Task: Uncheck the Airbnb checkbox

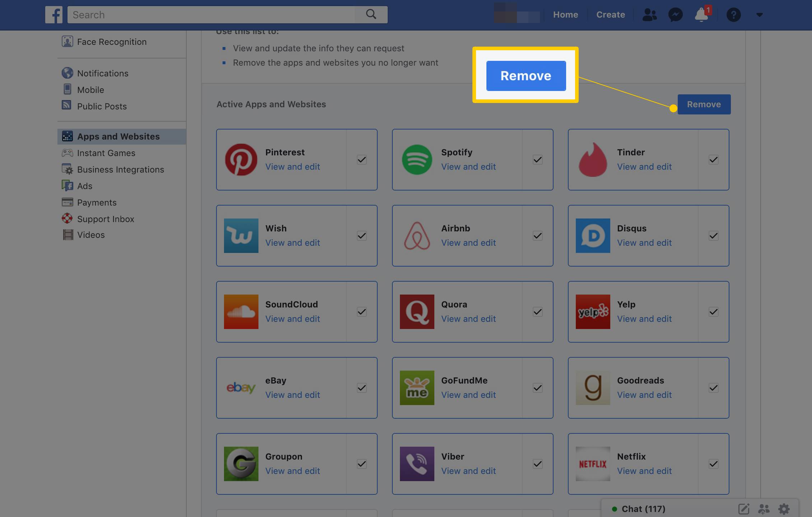Action: [x=538, y=236]
